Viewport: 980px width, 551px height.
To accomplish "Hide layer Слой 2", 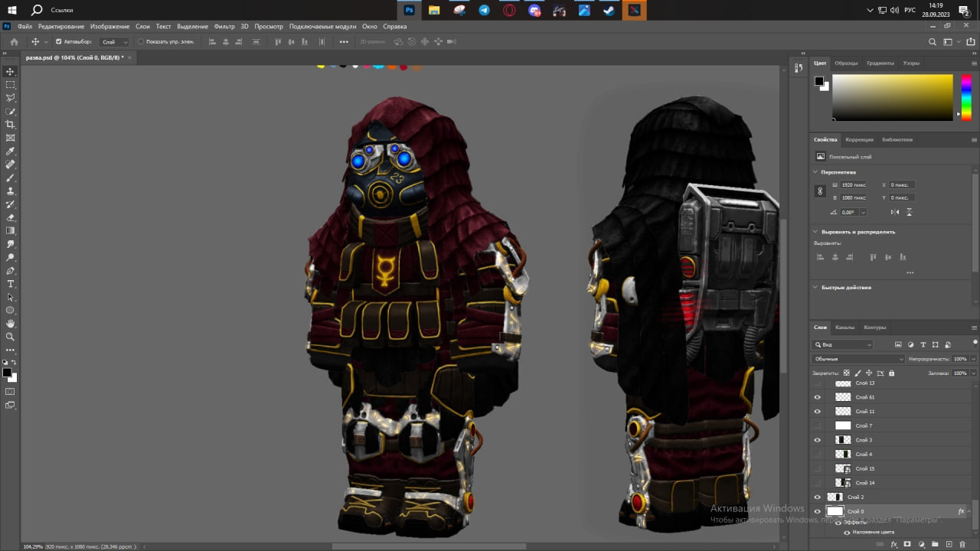I will [x=817, y=497].
